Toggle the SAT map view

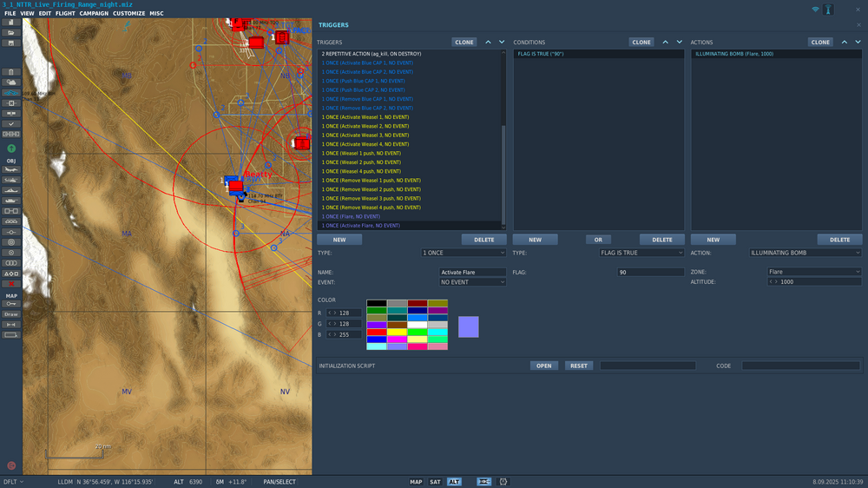tap(435, 482)
